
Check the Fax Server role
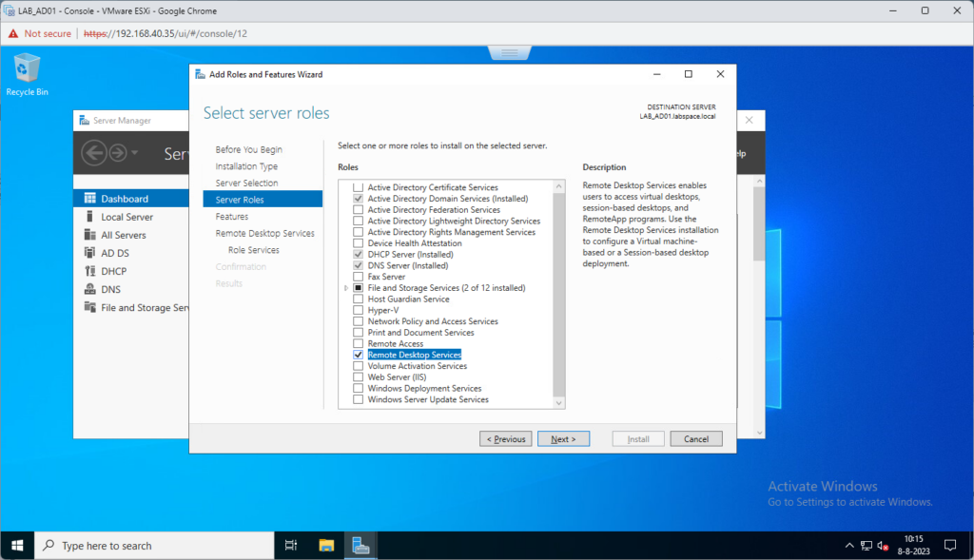(358, 277)
